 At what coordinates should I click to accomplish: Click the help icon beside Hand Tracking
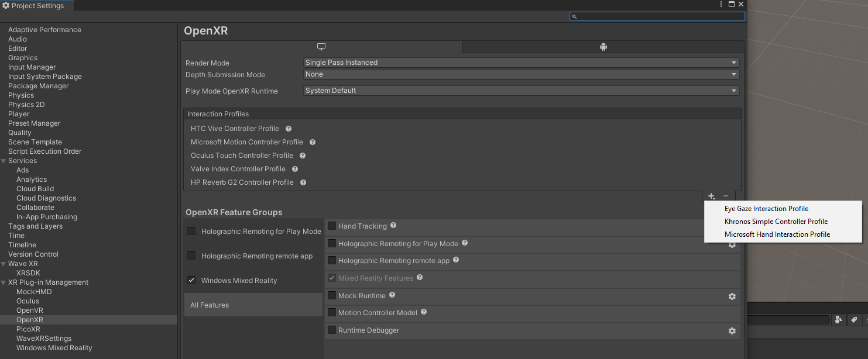pyautogui.click(x=393, y=226)
